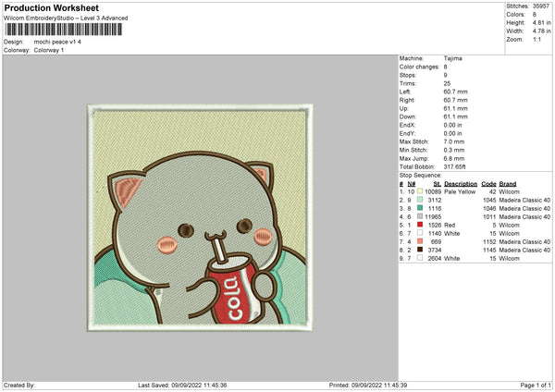Click the Pale Yellow color swatch

420,191
